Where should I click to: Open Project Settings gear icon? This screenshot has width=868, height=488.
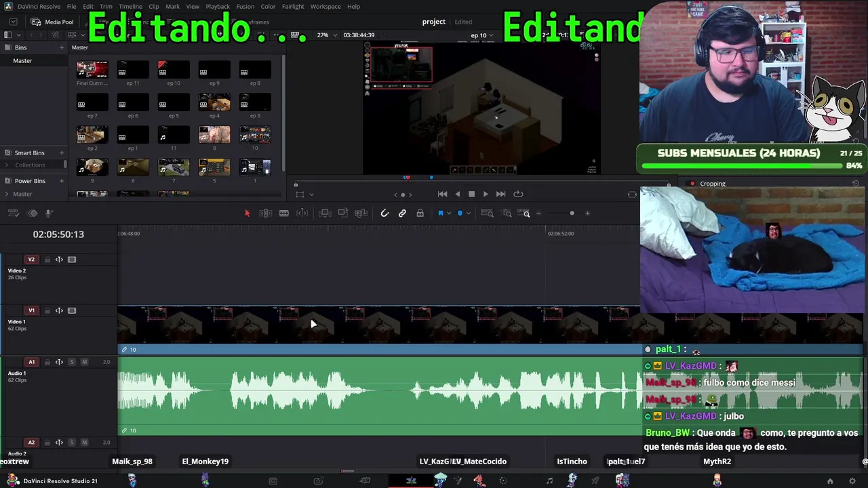coord(852,481)
